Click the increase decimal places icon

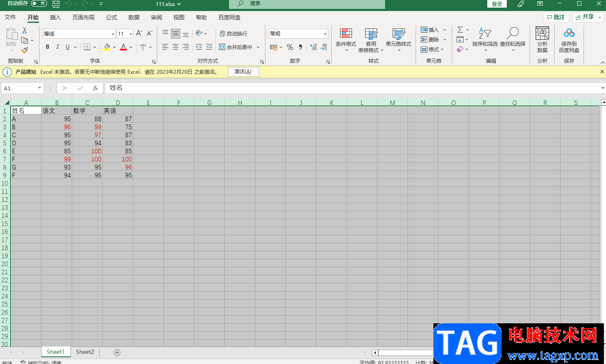tap(313, 47)
